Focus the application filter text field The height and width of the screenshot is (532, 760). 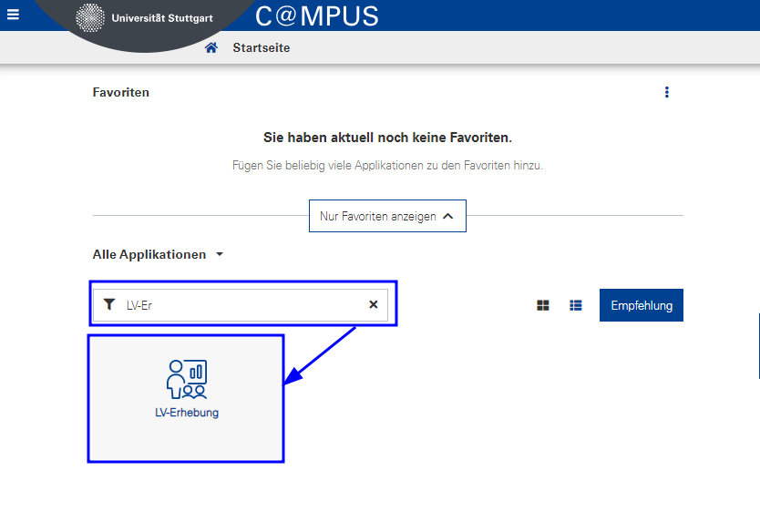[x=242, y=305]
